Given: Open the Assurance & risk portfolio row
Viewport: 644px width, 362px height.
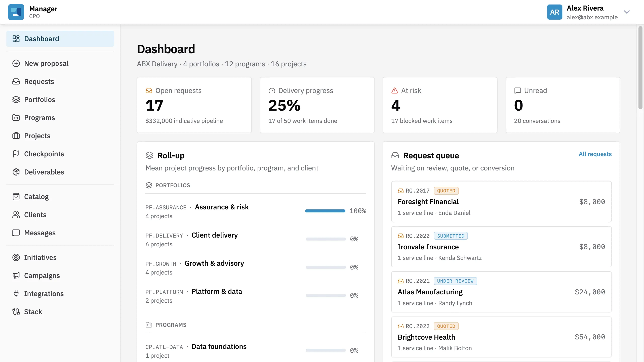Looking at the screenshot, I should point(256,211).
